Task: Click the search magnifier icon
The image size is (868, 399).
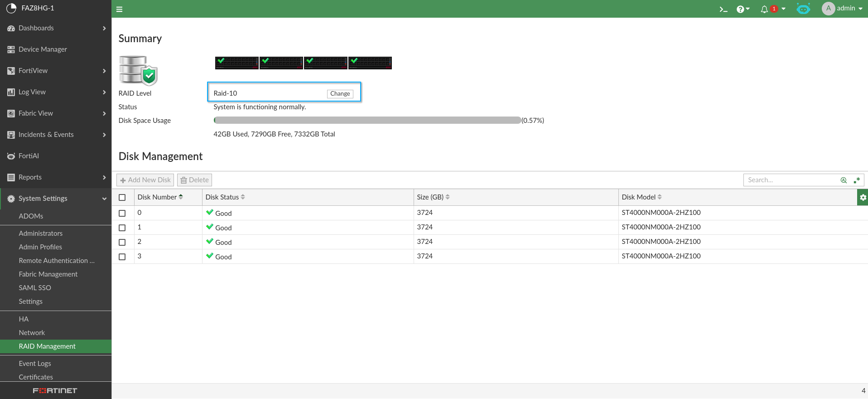Action: click(844, 180)
